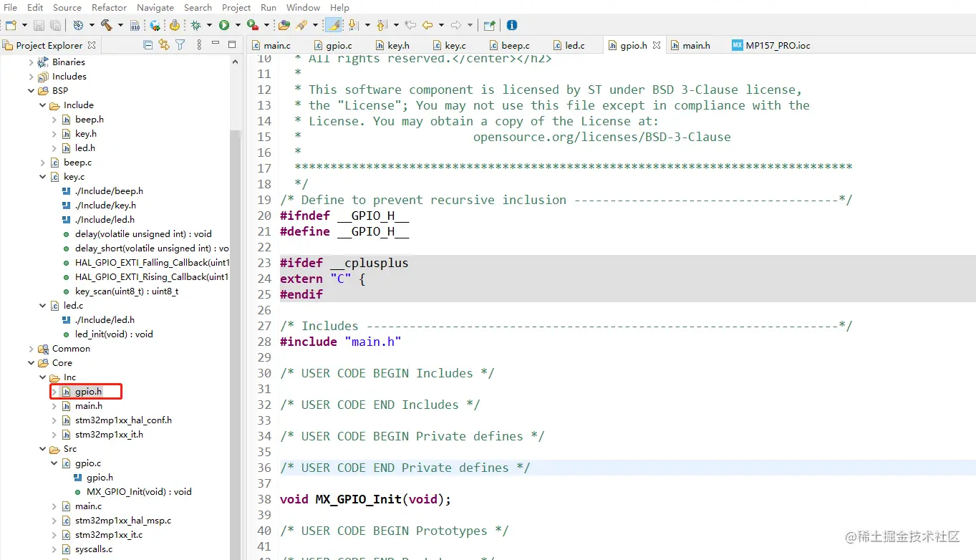Select the syscalls.c file
The width and height of the screenshot is (976, 560).
coord(94,549)
